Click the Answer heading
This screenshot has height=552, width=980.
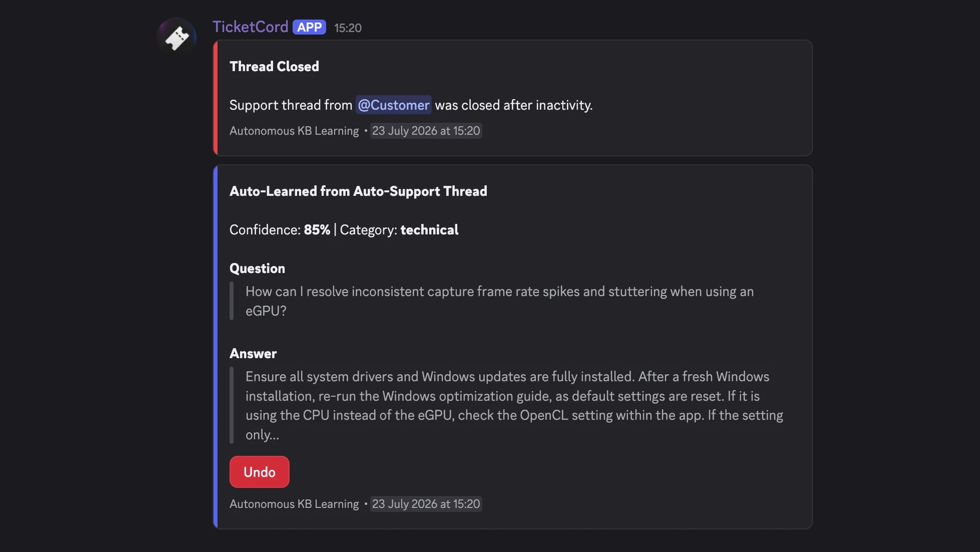point(253,354)
